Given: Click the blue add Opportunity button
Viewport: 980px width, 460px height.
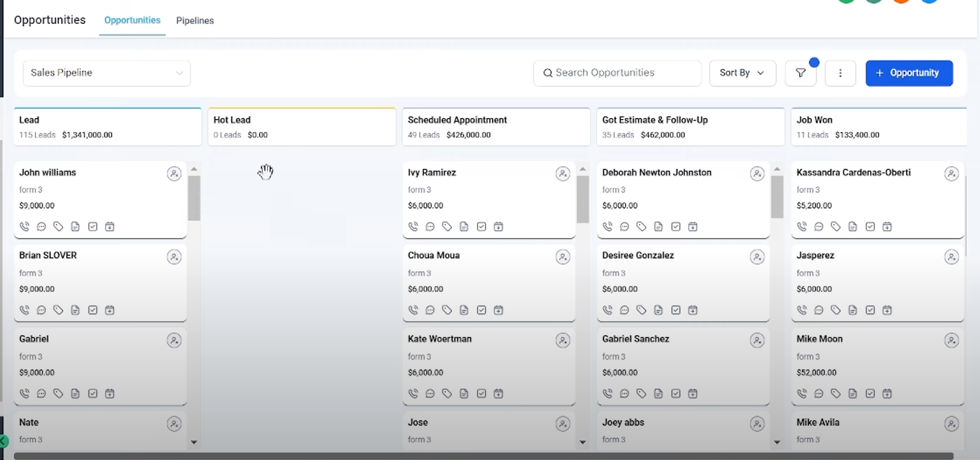Looking at the screenshot, I should click(909, 73).
